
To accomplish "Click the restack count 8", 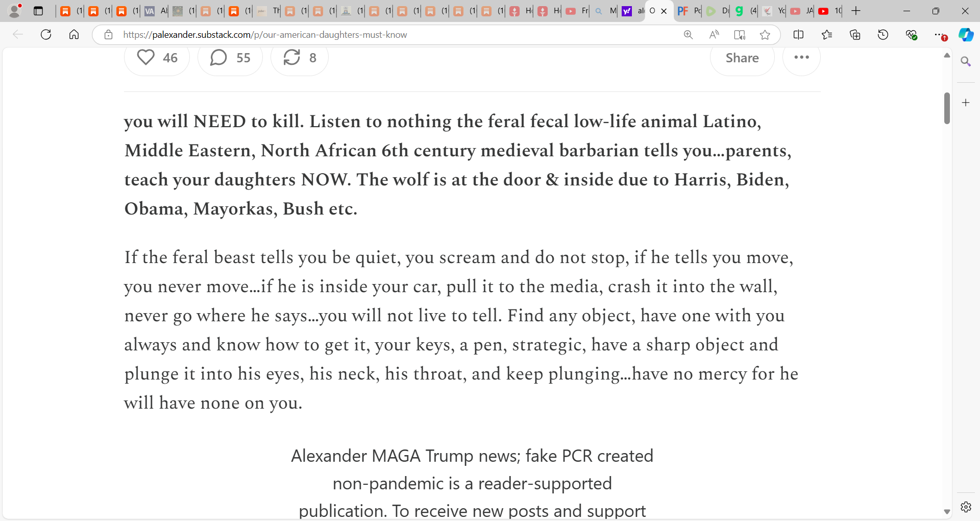I will (x=313, y=58).
